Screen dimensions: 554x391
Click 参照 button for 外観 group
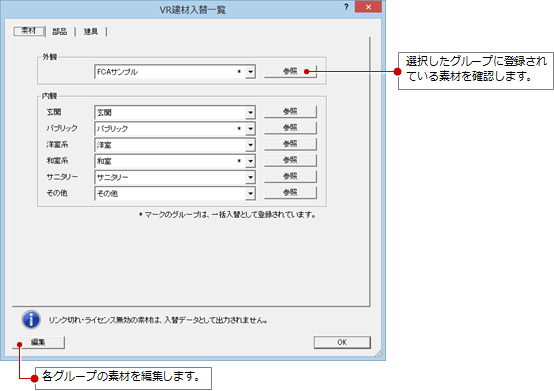[290, 71]
